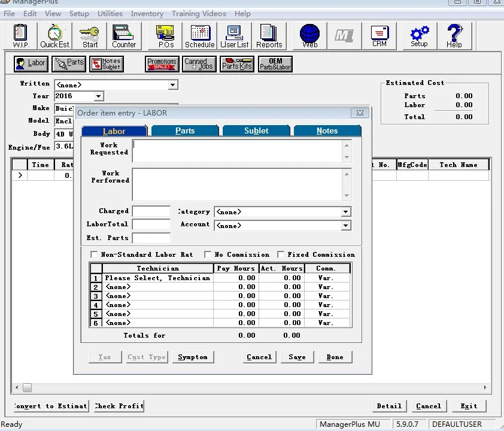The height and width of the screenshot is (431, 504).
Task: Click the horizontal scrollbar thumb
Action: (x=28, y=388)
